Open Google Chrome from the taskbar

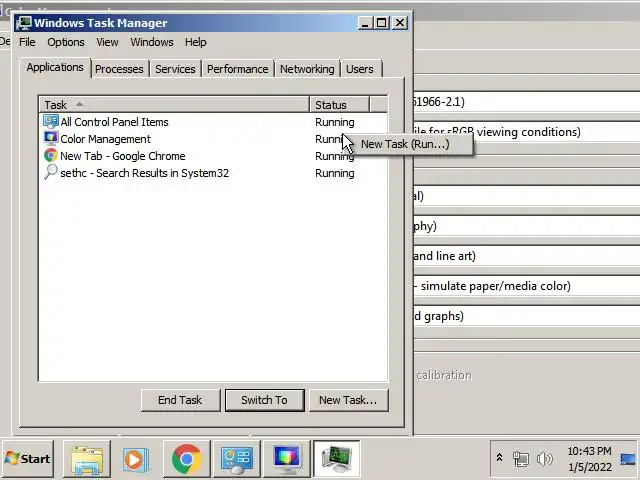187,459
